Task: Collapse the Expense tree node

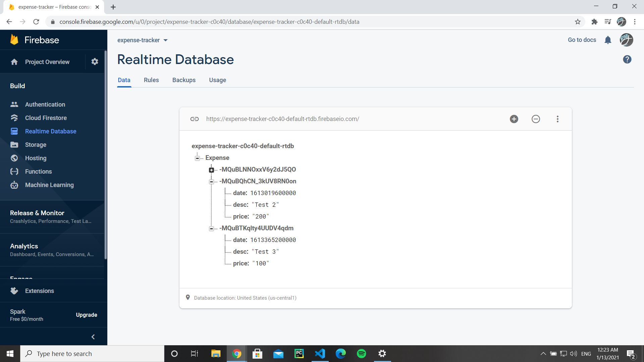Action: tap(197, 158)
